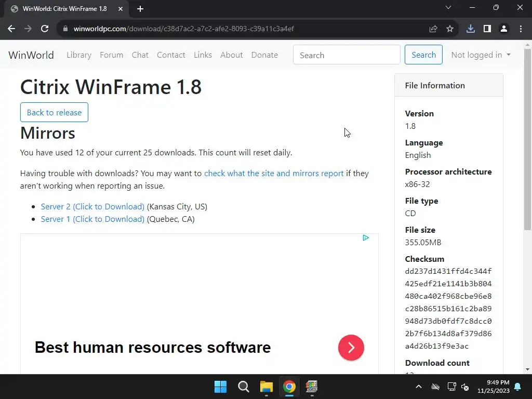View site information lock icon
Image resolution: width=532 pixels, height=399 pixels.
coord(65,29)
